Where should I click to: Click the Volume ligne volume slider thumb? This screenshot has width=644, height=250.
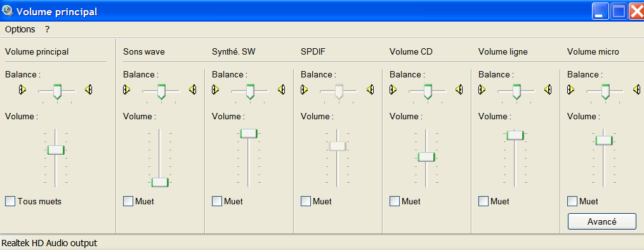tap(515, 135)
